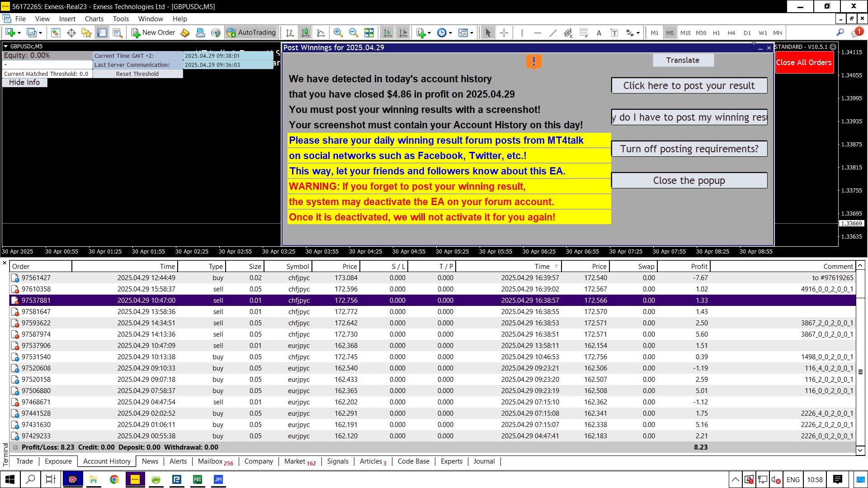
Task: Open the chart templates dropdown arrow
Action: (472, 33)
